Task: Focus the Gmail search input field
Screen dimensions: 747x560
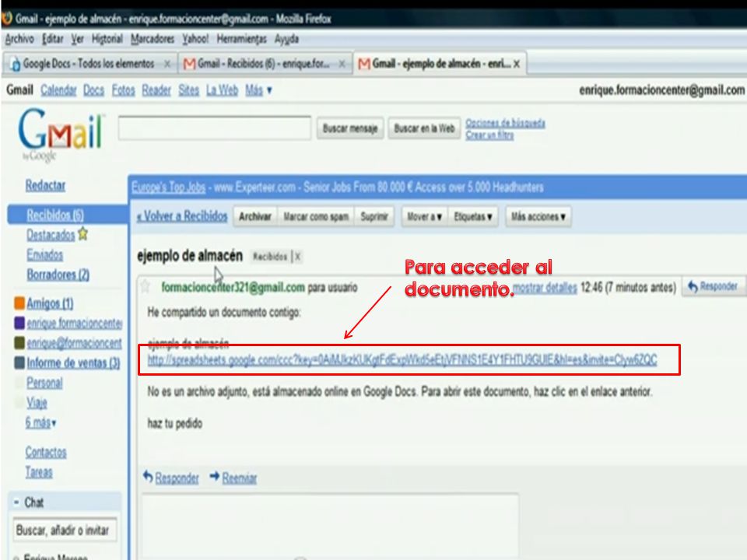Action: click(215, 128)
